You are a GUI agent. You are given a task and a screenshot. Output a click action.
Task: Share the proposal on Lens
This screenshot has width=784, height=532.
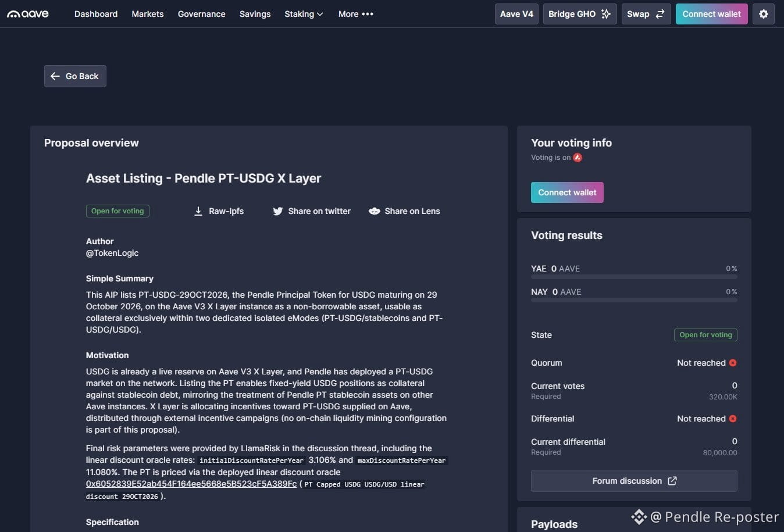[x=404, y=211]
